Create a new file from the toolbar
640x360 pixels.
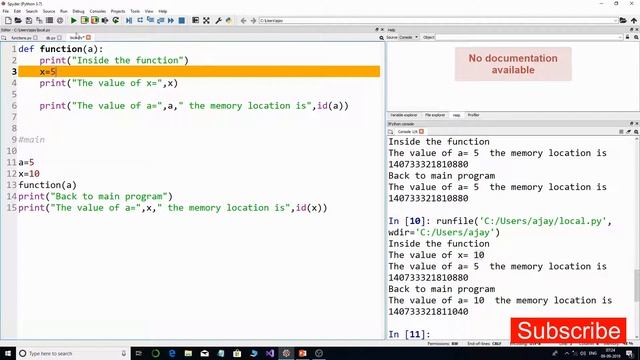[x=8, y=20]
